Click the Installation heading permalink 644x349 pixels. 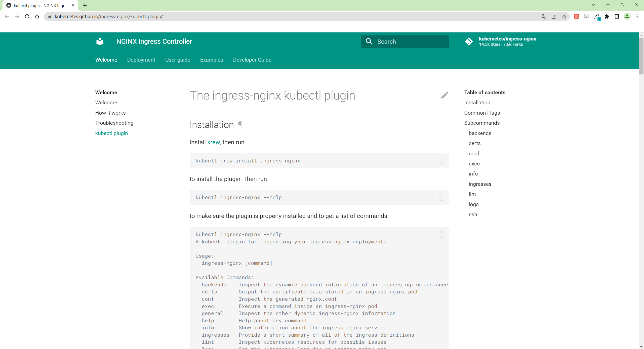240,124
